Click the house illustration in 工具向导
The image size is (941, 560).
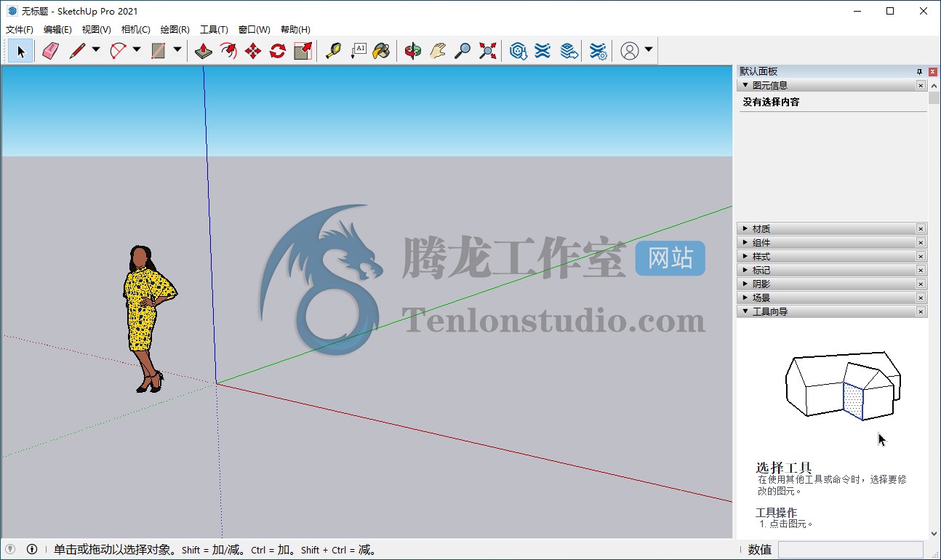[843, 385]
